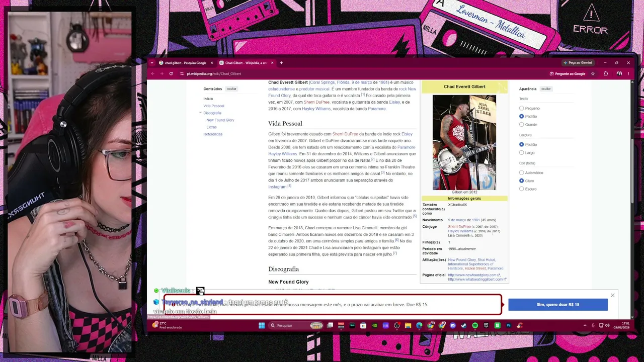
Task: Reload the Wikipedia page
Action: coord(171,74)
